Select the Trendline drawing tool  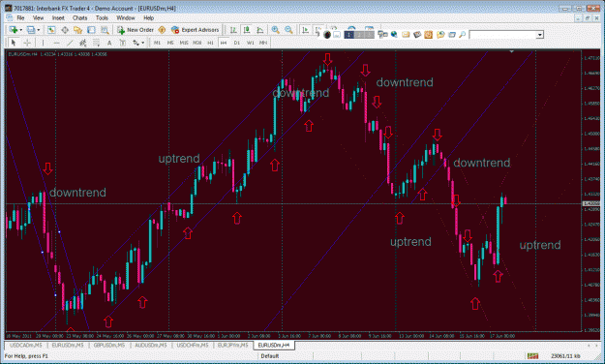70,43
